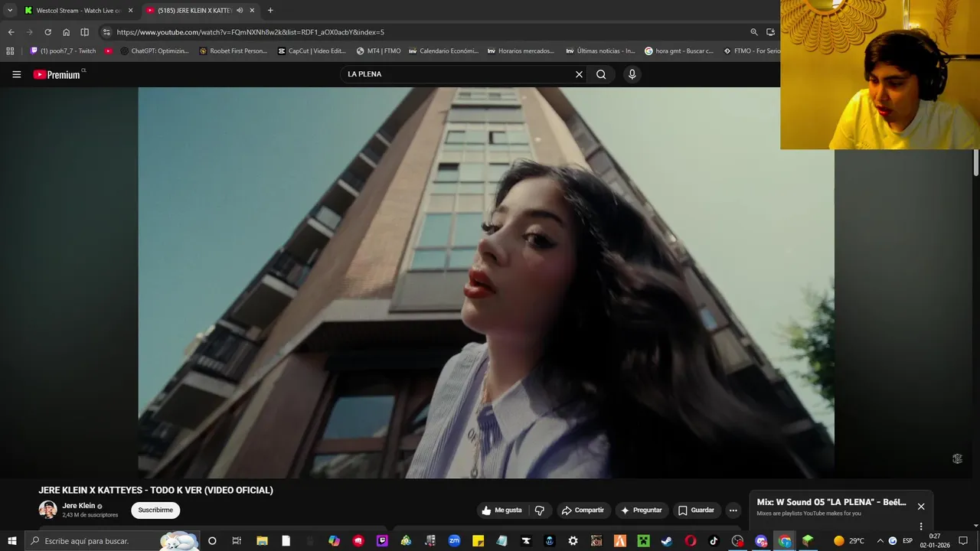Screen dimensions: 980x551
Task: Reload the page
Action: click(47, 32)
